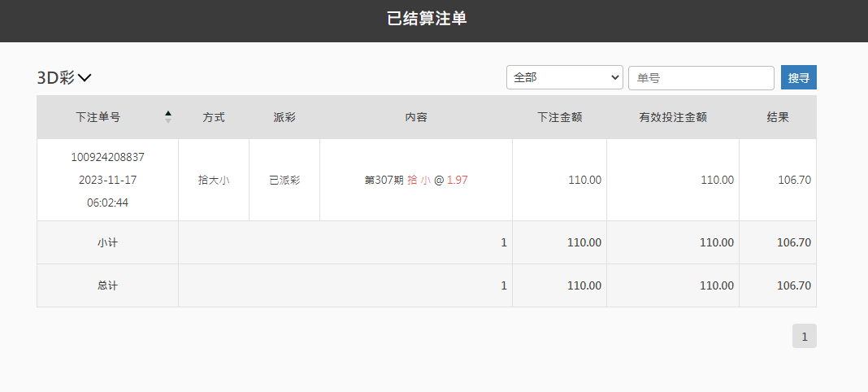The width and height of the screenshot is (868, 392).
Task: Go to page 1 in pagination
Action: 804,336
